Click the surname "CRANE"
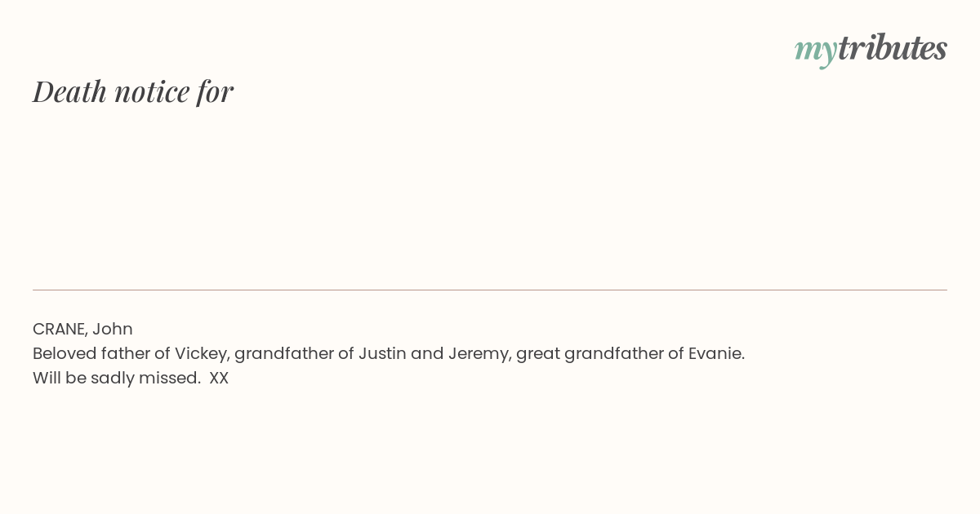 click(59, 329)
